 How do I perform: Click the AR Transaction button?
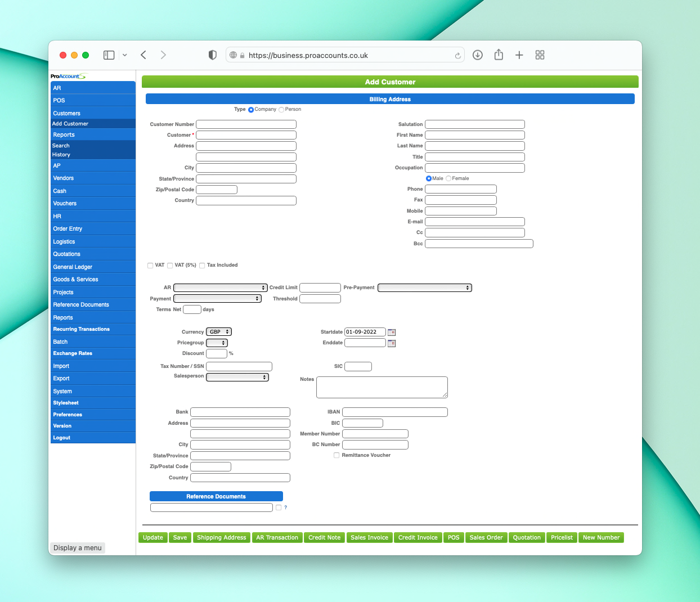pyautogui.click(x=277, y=537)
